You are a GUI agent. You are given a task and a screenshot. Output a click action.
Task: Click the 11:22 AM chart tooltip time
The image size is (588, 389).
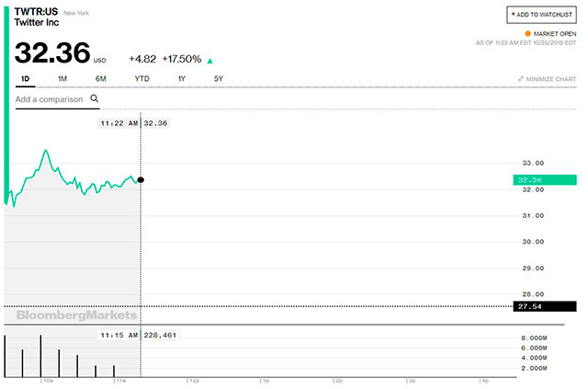(x=119, y=123)
